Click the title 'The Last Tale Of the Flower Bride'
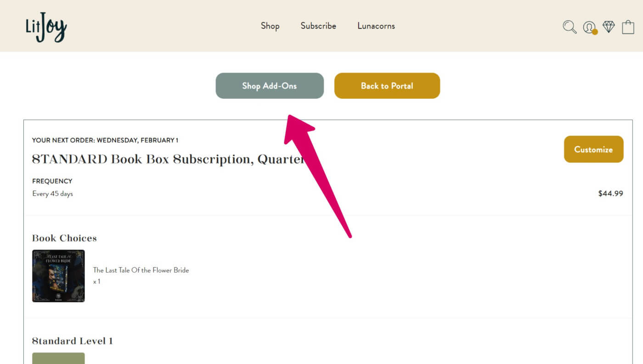 click(x=141, y=270)
